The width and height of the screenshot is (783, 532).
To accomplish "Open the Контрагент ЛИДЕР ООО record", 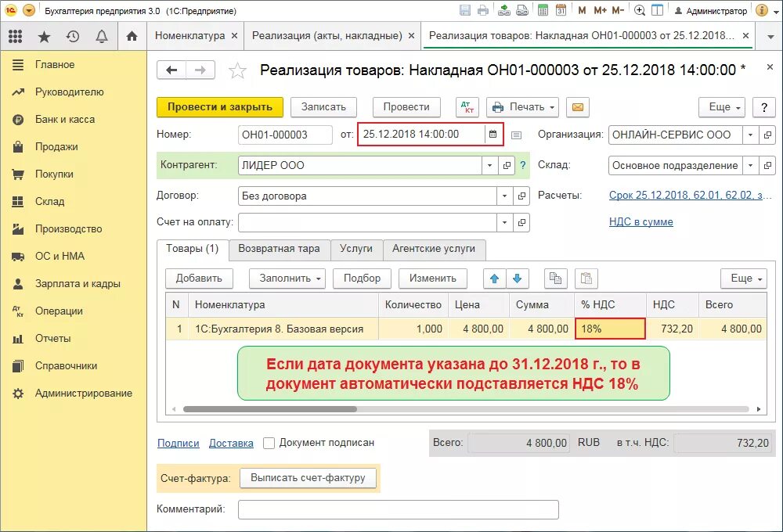I will tap(507, 166).
